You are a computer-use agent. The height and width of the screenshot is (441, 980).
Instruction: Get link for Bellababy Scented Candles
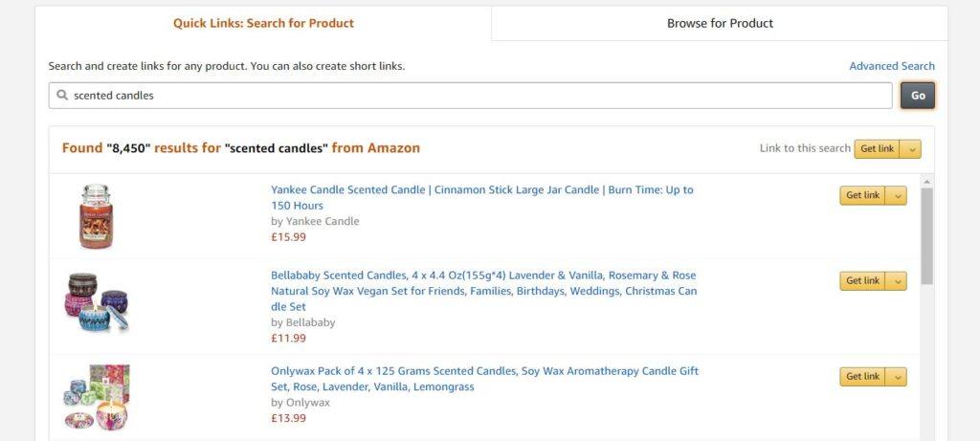tap(863, 281)
